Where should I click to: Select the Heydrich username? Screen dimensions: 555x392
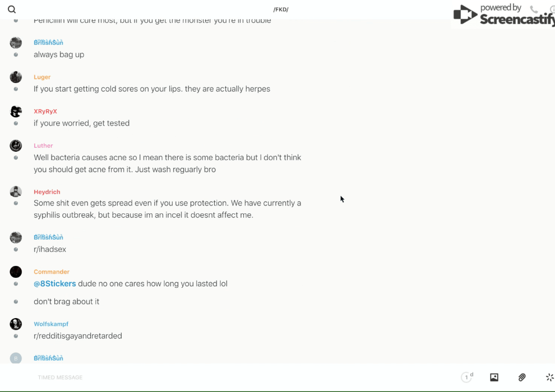(x=47, y=192)
